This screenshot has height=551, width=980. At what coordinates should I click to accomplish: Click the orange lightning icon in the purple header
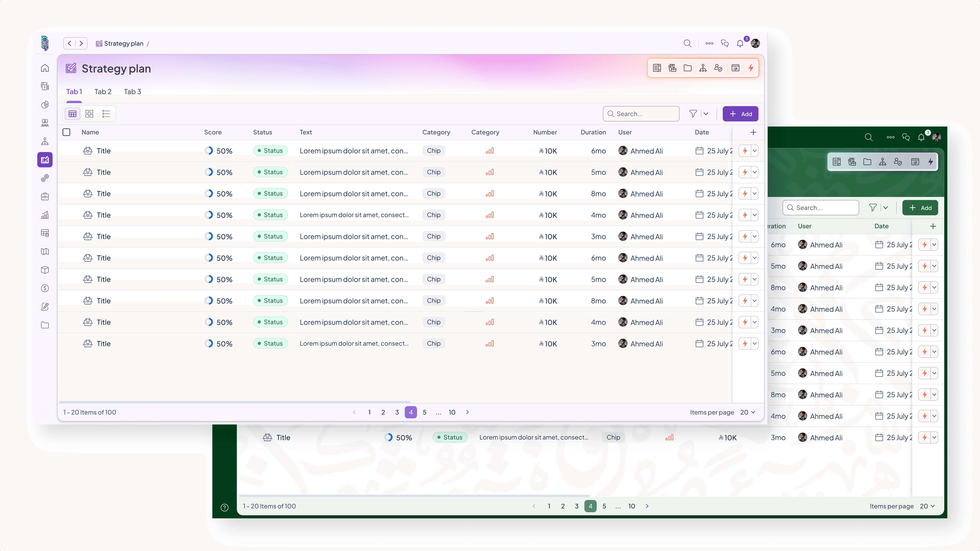coord(751,68)
